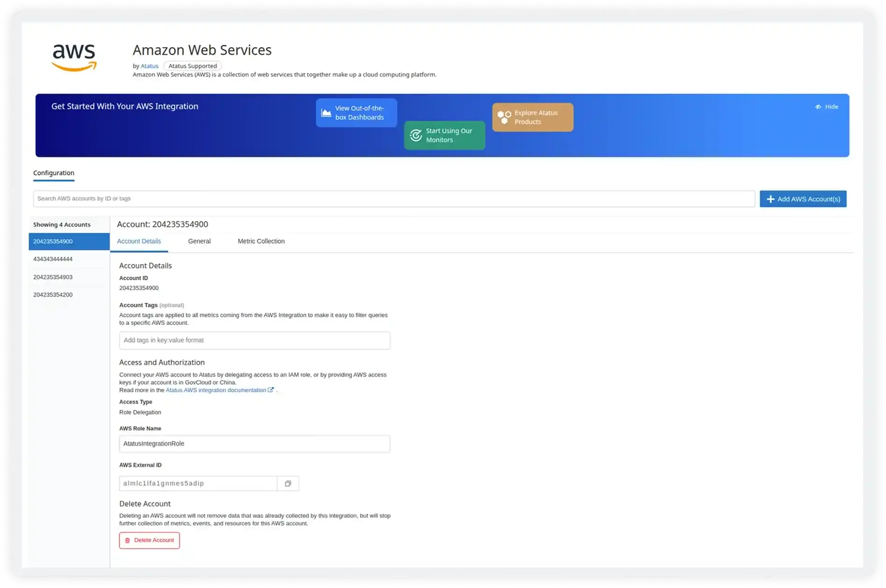The image size is (886, 588).
Task: Select the Configuration tab
Action: 53,173
